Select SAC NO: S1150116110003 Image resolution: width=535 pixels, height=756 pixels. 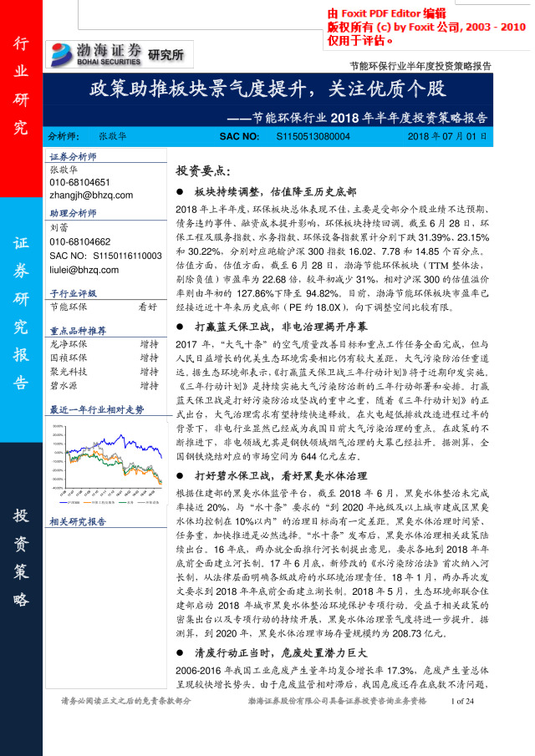click(105, 256)
